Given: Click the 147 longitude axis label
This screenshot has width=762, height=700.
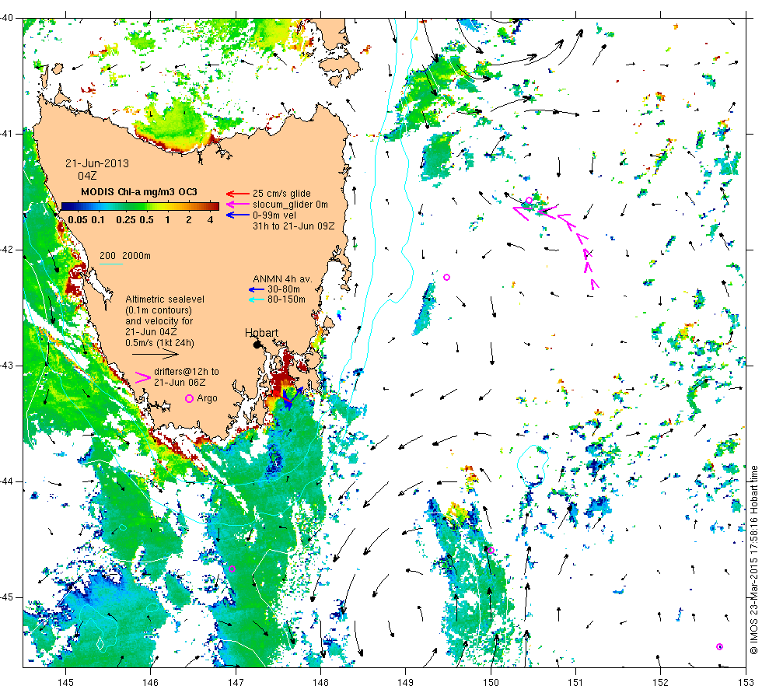Looking at the screenshot, I should click(236, 683).
